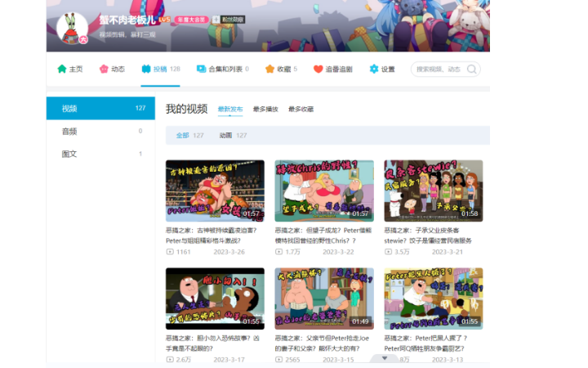Image resolution: width=588 pixels, height=368 pixels.
Task: Click the 设置 gear icon
Action: coord(374,69)
